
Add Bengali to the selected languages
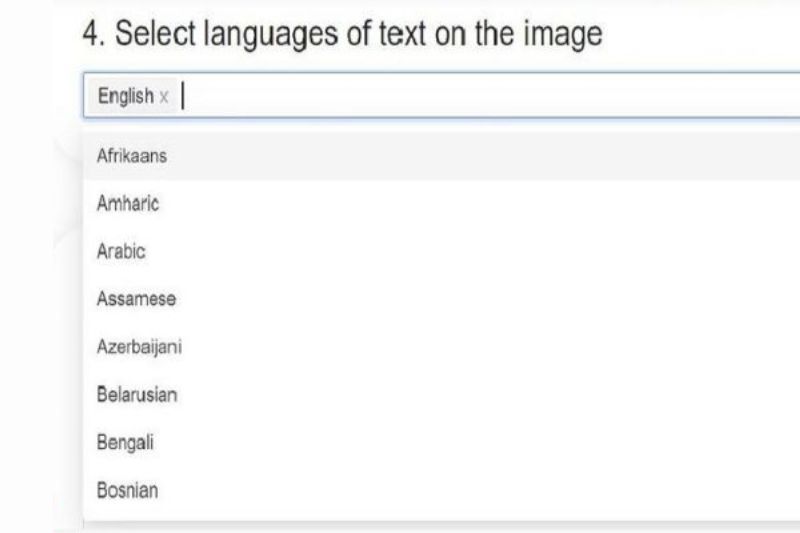point(125,442)
